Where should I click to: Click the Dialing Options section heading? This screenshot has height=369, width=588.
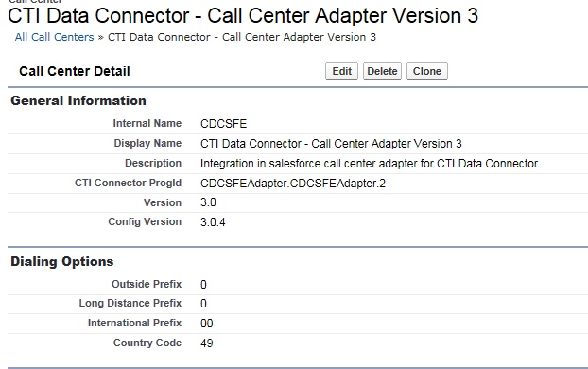[x=61, y=262]
